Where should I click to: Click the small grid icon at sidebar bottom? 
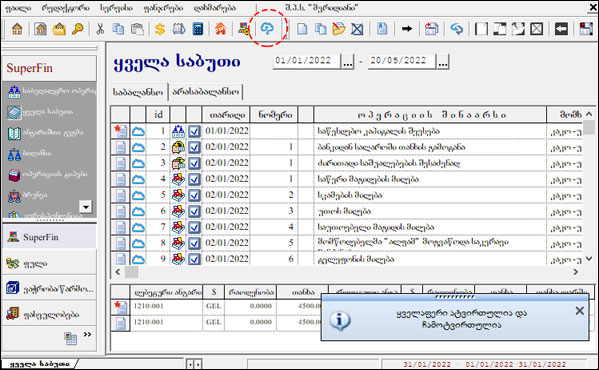point(71,339)
